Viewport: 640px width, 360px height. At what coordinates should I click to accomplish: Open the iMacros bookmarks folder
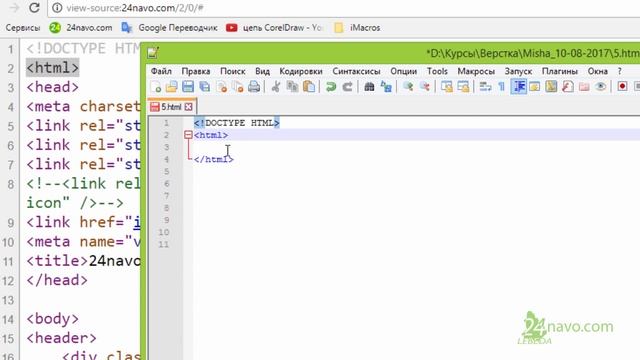(357, 28)
